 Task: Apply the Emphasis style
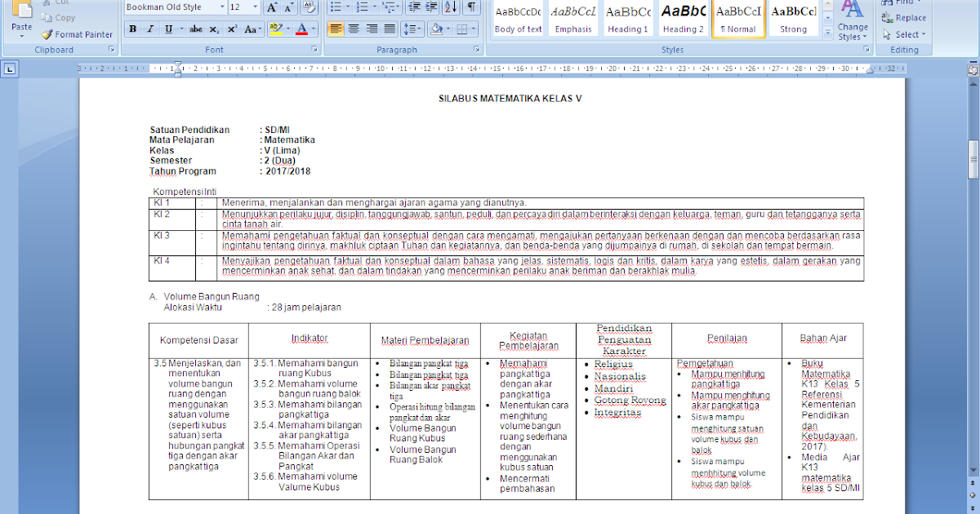click(573, 20)
